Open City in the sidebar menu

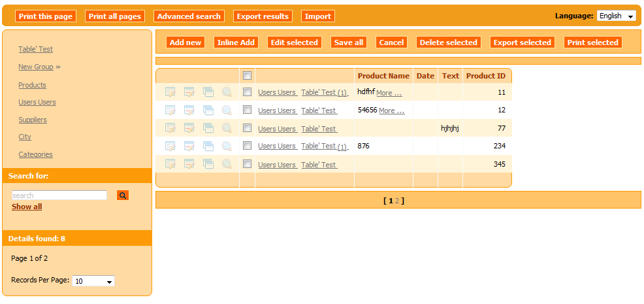(x=25, y=137)
